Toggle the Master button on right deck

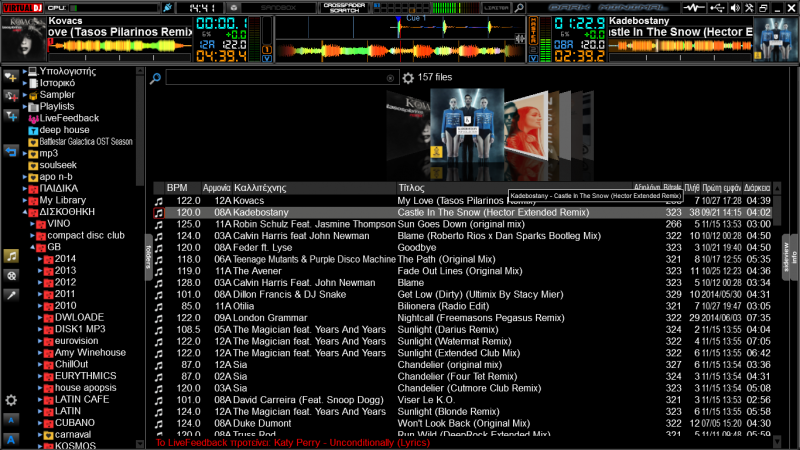[x=533, y=30]
